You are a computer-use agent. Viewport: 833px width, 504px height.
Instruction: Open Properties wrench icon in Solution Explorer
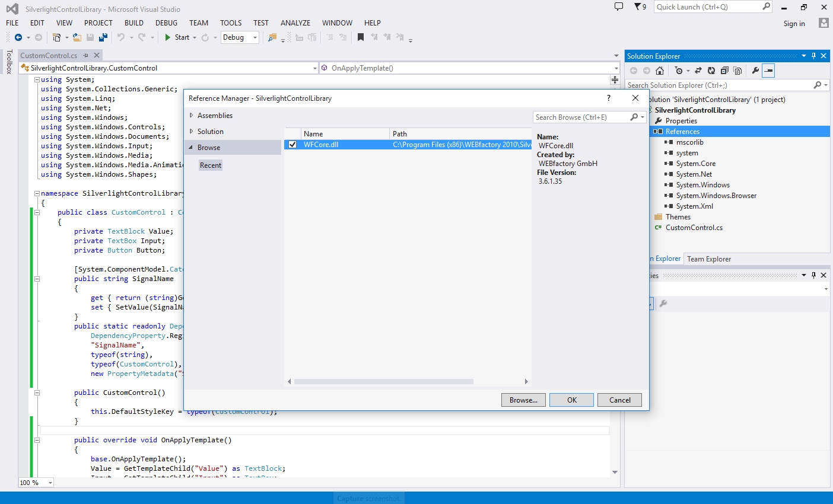[755, 71]
